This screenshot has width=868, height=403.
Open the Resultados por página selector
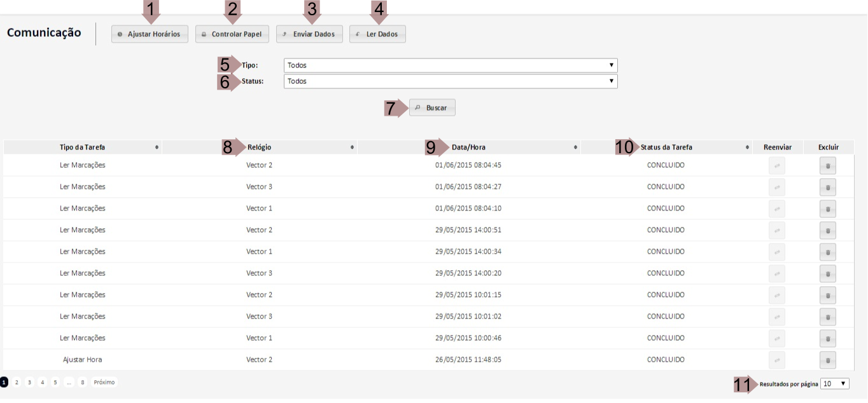(x=834, y=384)
